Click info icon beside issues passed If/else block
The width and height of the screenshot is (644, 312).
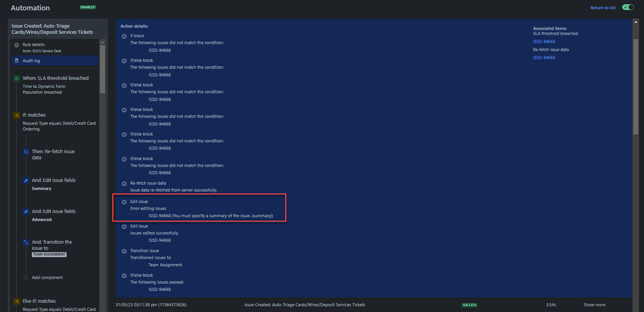click(x=124, y=275)
